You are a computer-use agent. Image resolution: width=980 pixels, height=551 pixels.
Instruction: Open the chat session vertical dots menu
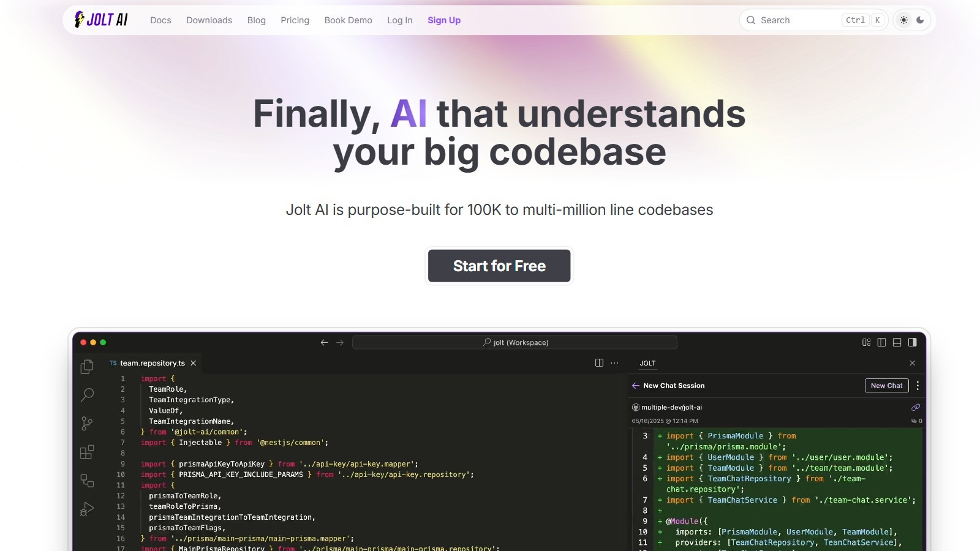pyautogui.click(x=917, y=386)
